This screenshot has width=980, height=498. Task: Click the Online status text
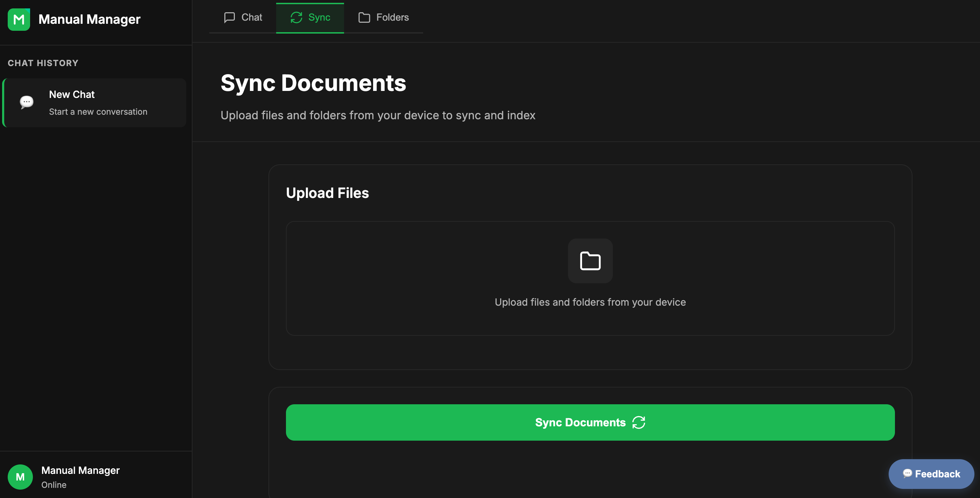coord(53,485)
